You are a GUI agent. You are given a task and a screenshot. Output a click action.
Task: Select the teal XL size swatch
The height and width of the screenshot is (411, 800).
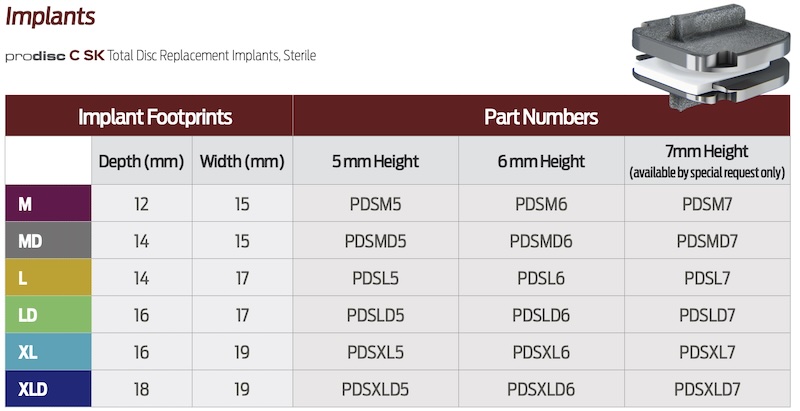[48, 352]
